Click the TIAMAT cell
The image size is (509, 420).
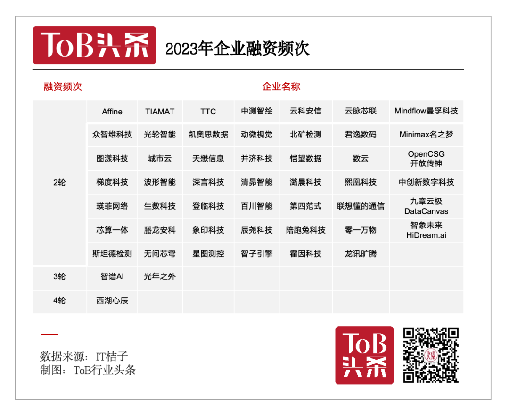point(160,112)
